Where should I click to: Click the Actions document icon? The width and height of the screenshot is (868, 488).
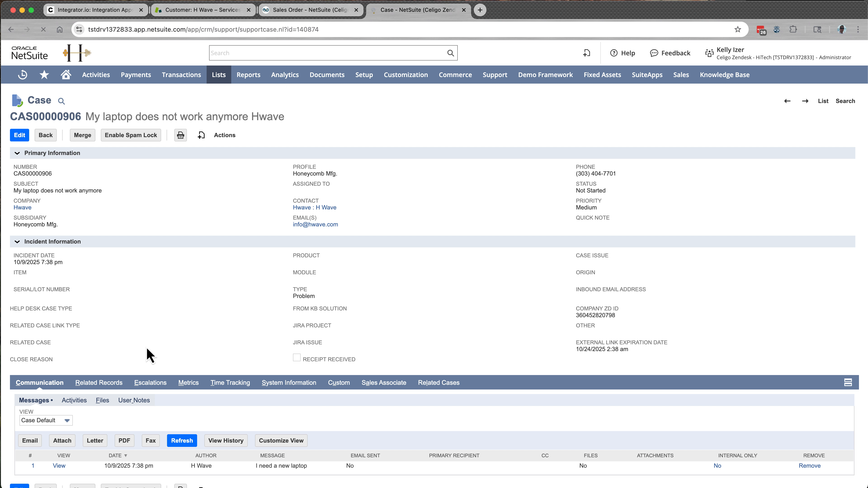201,135
